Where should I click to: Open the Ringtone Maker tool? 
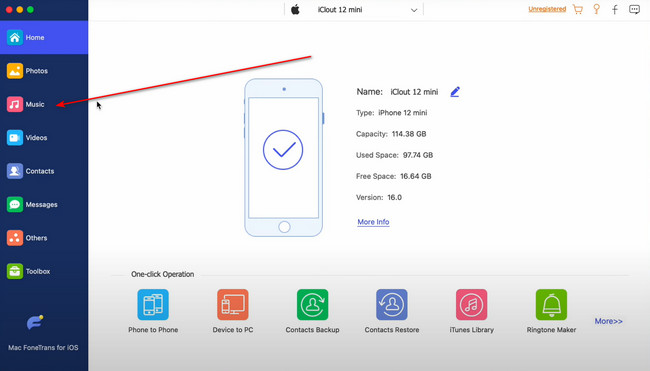(551, 311)
